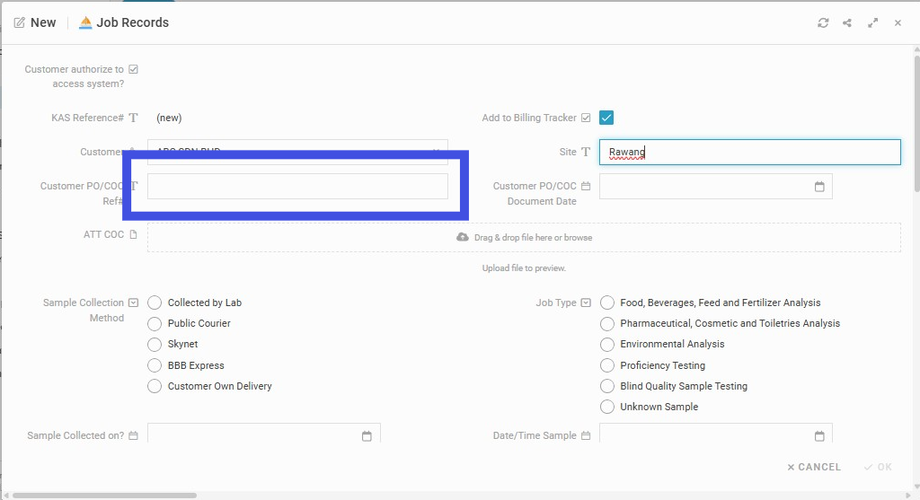Click the Job Records title
Viewport: 920px width, 500px height.
click(x=132, y=23)
